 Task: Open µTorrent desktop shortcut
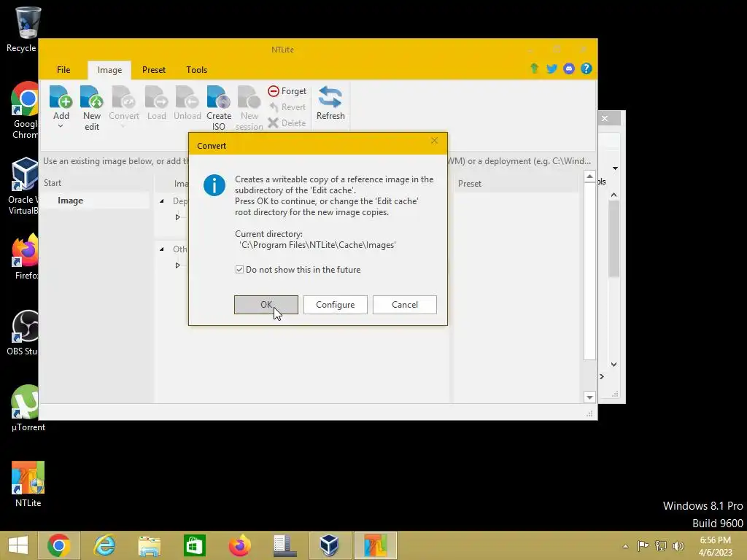pyautogui.click(x=28, y=408)
